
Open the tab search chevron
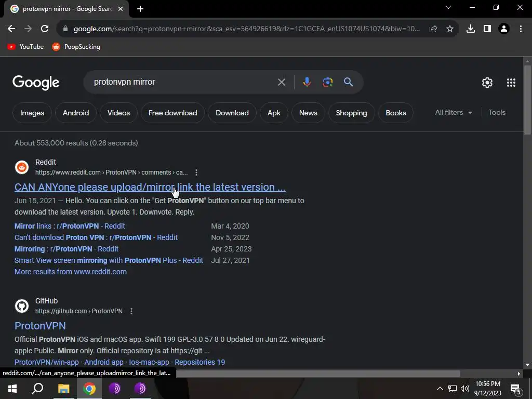coord(448,7)
